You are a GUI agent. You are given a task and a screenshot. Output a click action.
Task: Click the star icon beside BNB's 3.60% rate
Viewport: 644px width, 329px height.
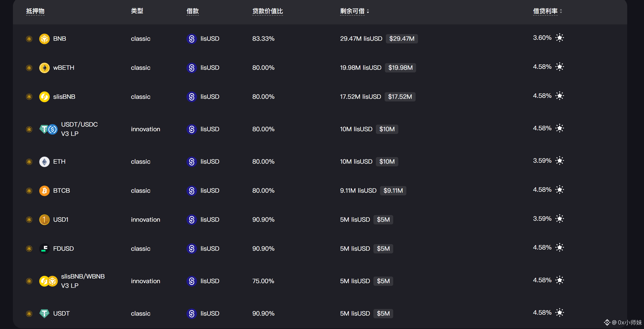point(559,38)
